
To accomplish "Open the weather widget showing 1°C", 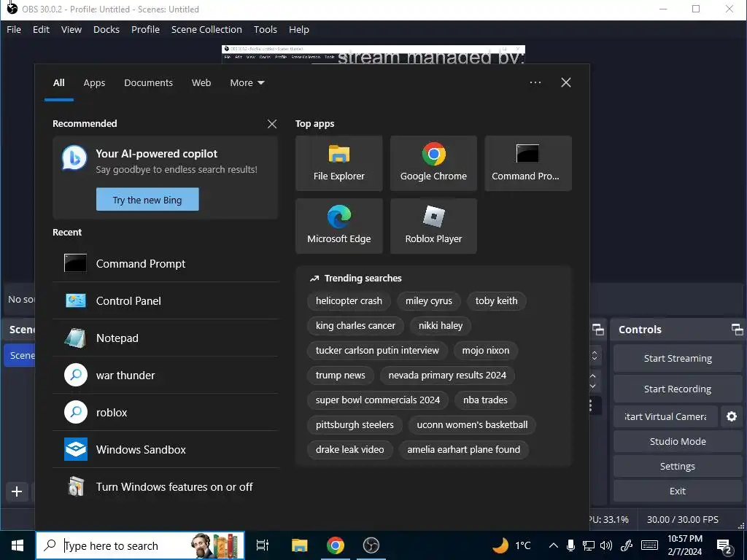I will [x=511, y=545].
